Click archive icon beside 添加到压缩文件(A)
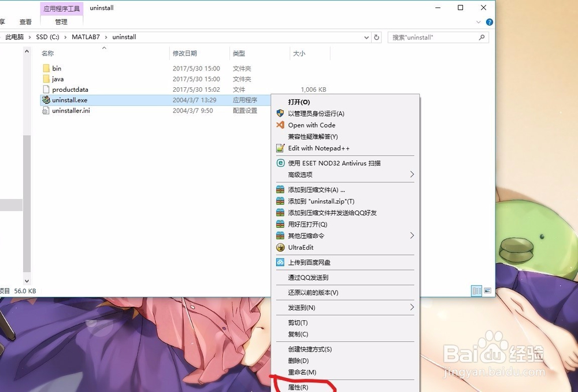Viewport: 578px width, 392px height. 280,189
